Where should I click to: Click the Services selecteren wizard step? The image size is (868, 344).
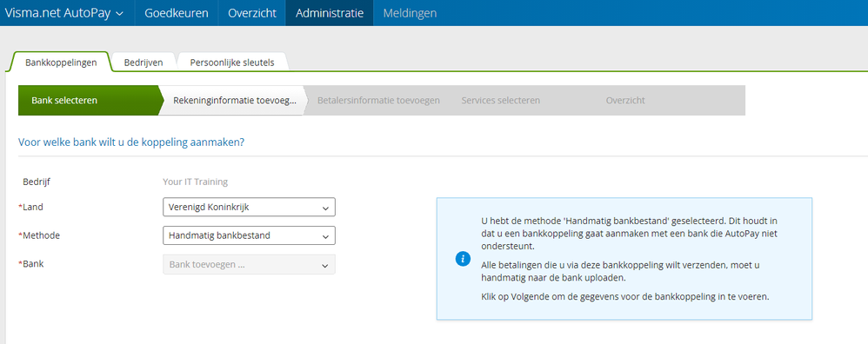tap(500, 101)
